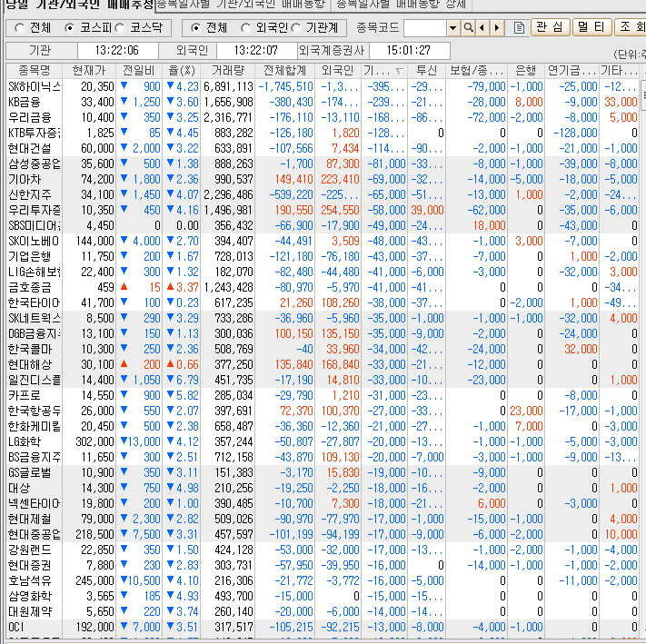Go to previous stock with left arrow

482,28
